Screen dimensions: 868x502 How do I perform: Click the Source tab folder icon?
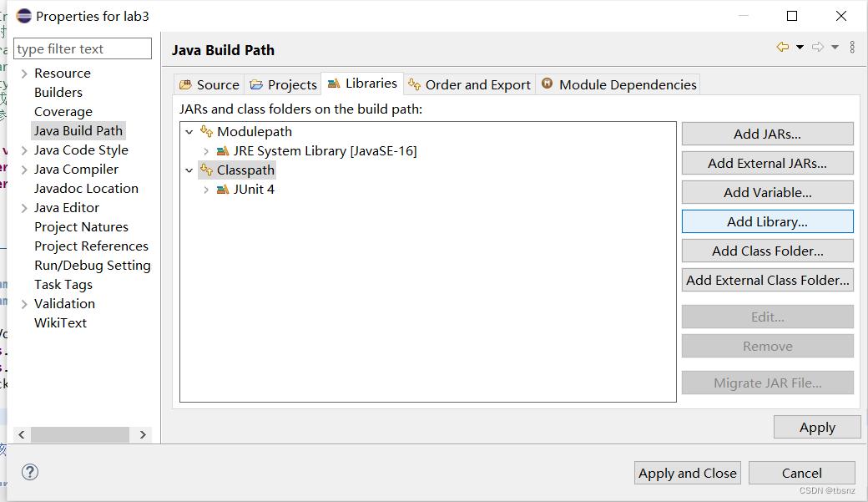[185, 84]
